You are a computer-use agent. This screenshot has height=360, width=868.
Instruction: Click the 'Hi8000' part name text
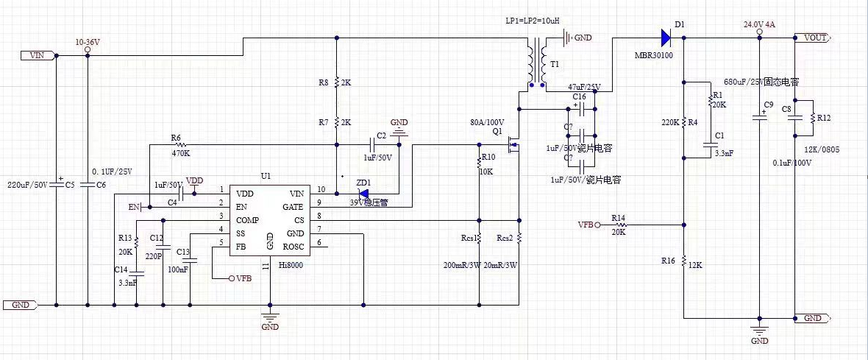click(x=291, y=265)
